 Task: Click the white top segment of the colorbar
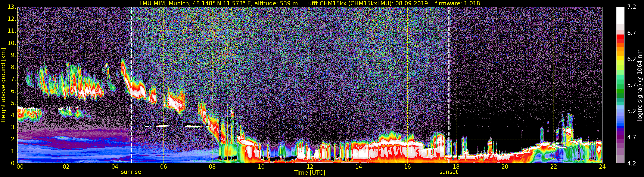click(620, 15)
